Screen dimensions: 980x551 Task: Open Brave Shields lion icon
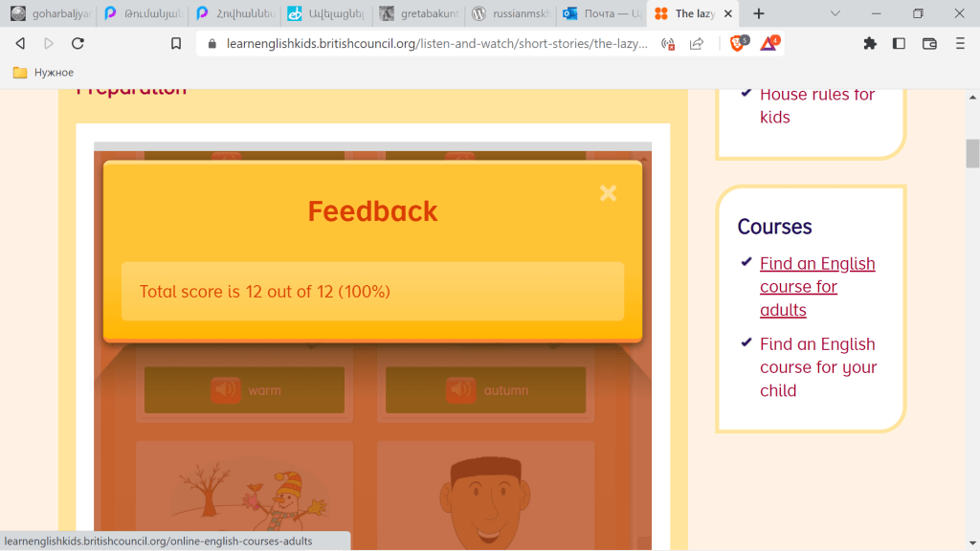[x=738, y=43]
